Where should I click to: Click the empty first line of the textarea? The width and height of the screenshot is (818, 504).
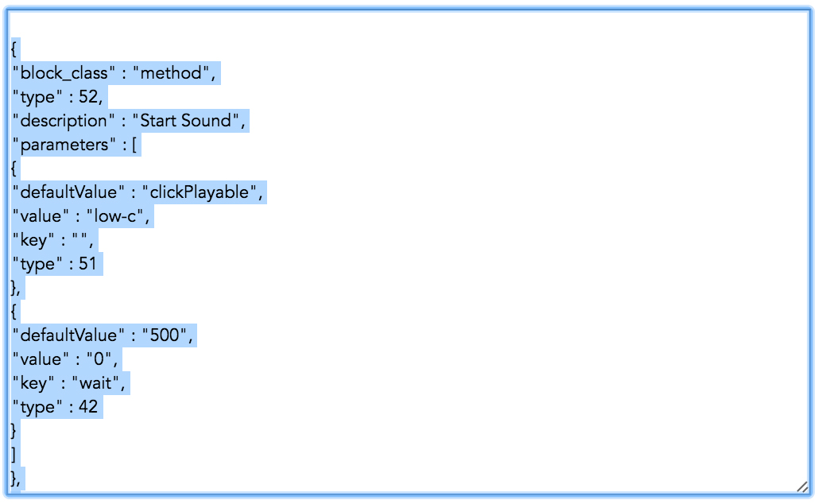tap(238, 27)
